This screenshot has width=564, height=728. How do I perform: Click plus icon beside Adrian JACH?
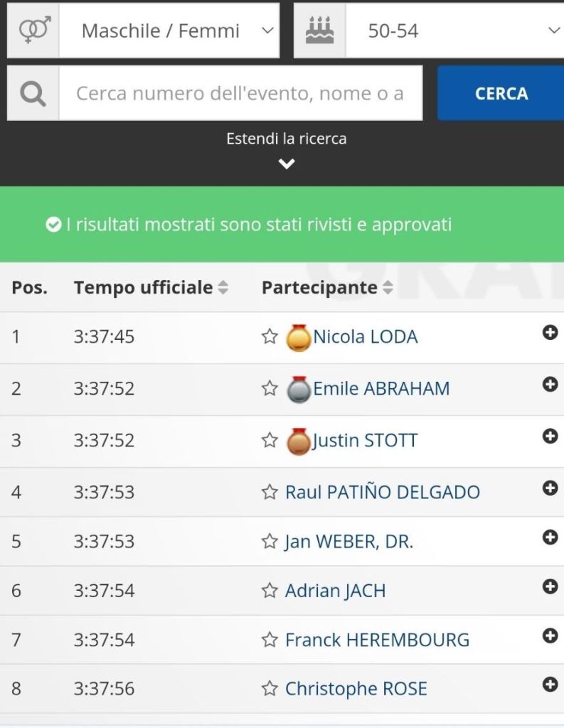click(x=550, y=587)
